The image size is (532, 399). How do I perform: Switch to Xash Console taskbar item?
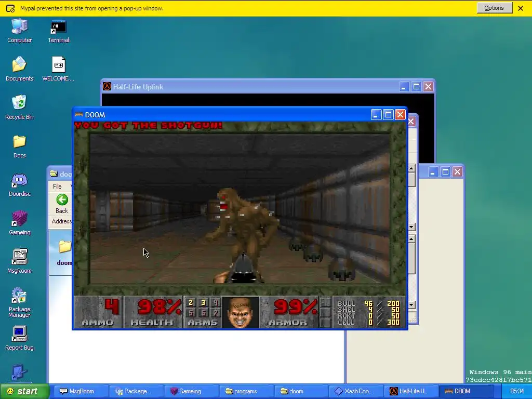[357, 391]
